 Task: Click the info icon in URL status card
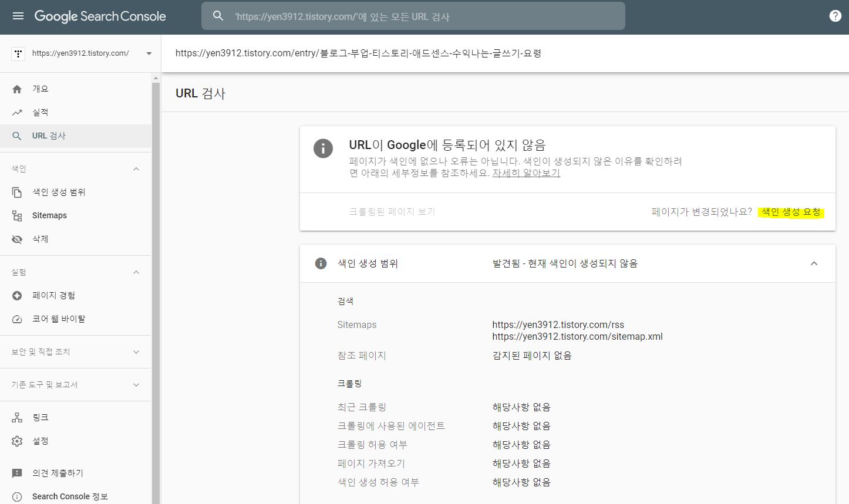323,148
